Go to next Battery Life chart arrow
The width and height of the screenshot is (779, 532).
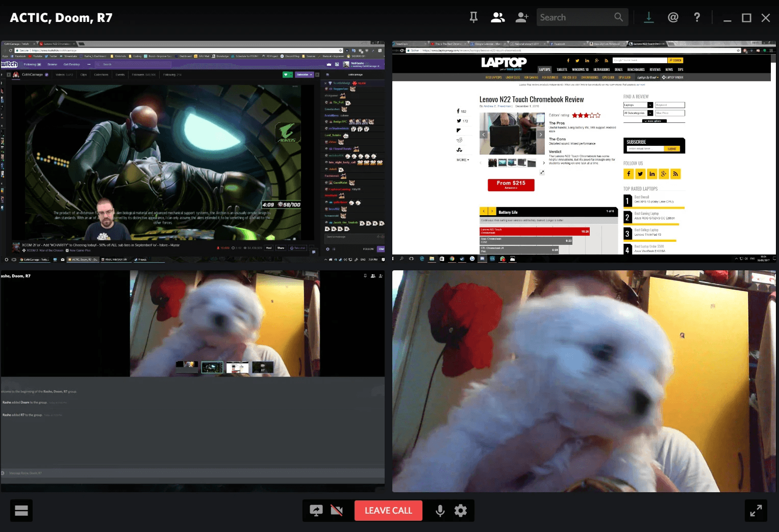click(x=492, y=211)
